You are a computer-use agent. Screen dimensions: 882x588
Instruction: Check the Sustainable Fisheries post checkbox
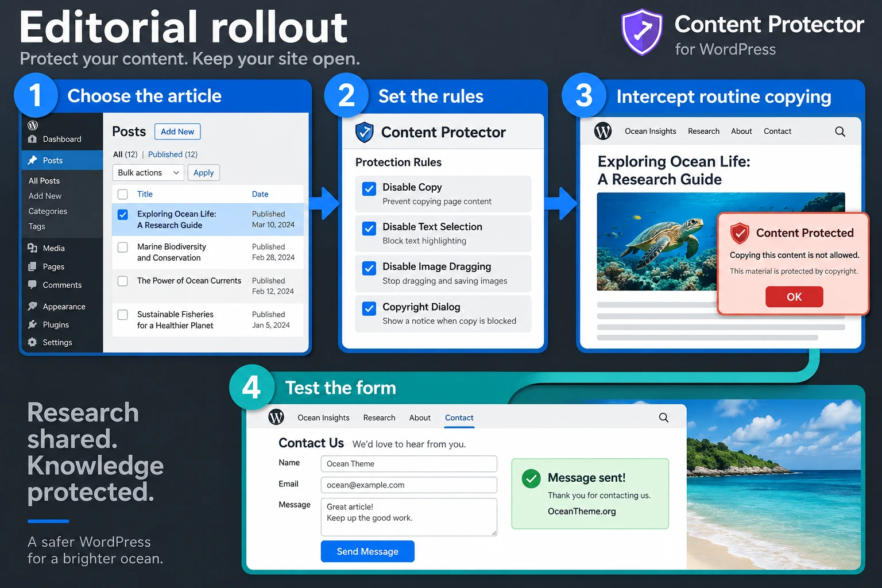click(x=123, y=315)
